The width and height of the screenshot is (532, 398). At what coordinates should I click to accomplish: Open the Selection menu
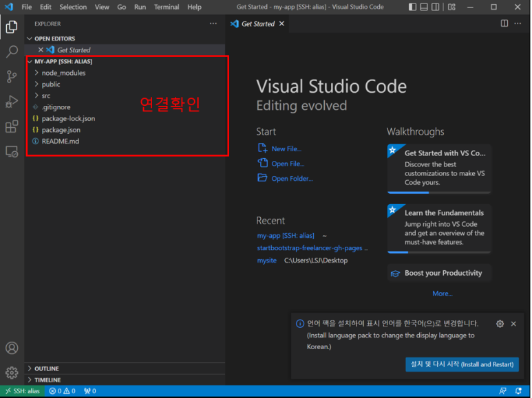73,7
